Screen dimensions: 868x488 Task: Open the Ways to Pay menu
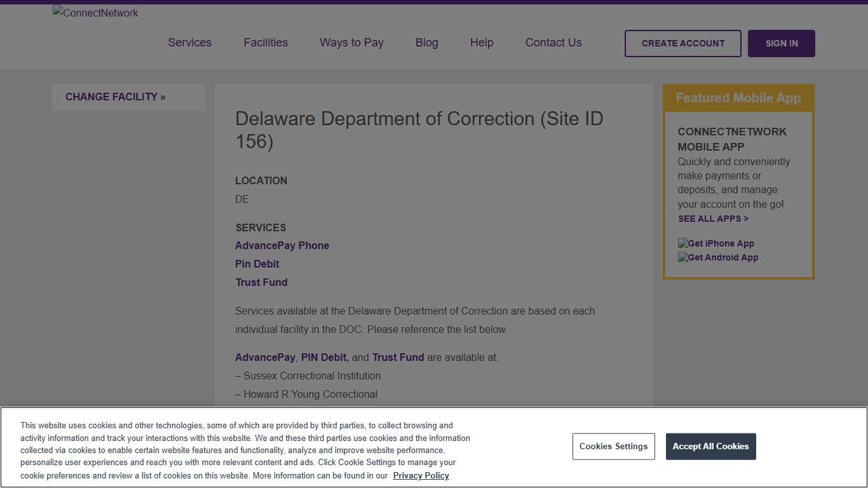(351, 43)
